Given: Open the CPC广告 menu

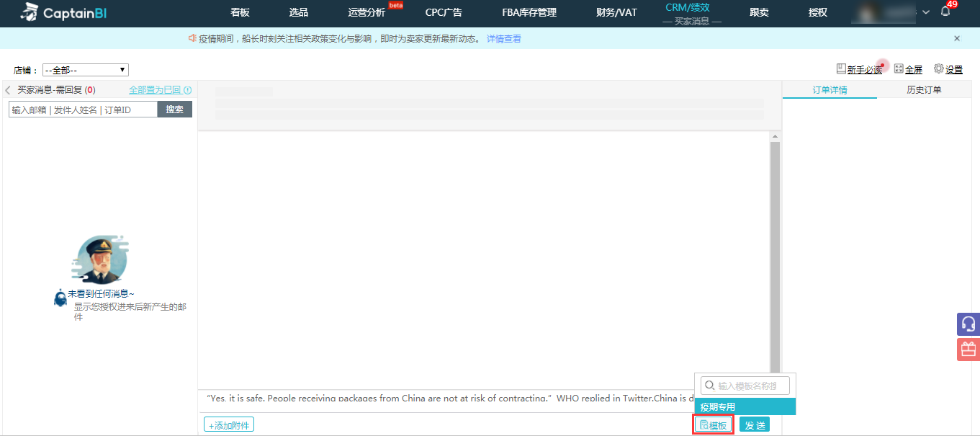Looking at the screenshot, I should [444, 12].
